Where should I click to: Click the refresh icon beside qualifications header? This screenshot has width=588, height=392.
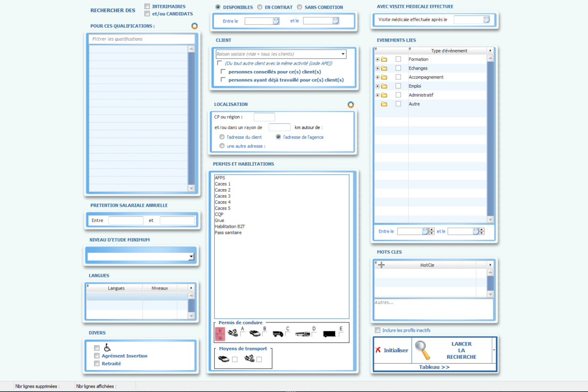[x=195, y=26]
